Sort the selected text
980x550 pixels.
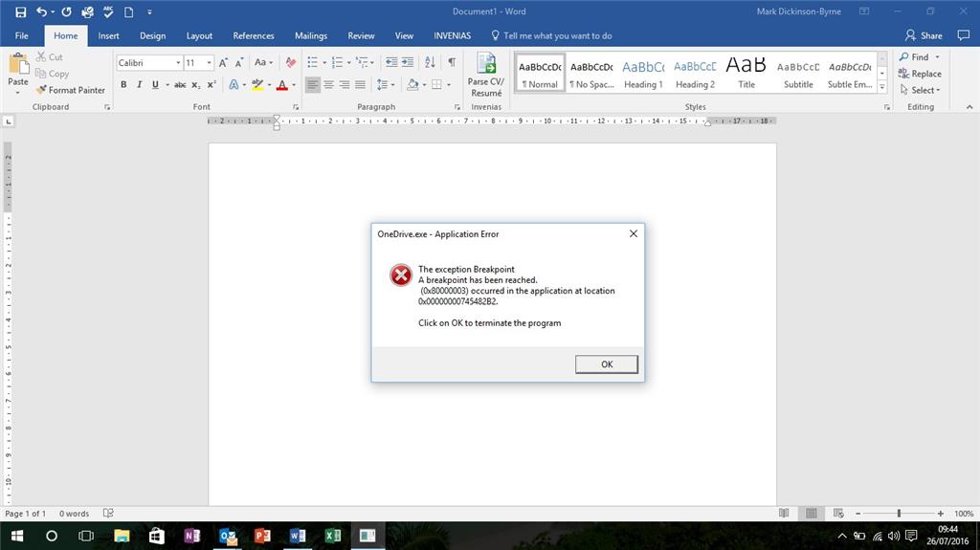[430, 62]
